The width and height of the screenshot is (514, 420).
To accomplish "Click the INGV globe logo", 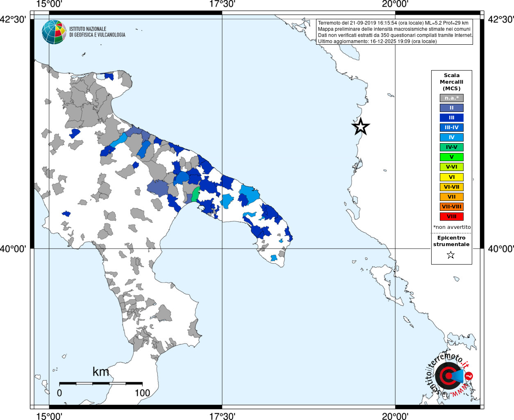I will pyautogui.click(x=54, y=32).
